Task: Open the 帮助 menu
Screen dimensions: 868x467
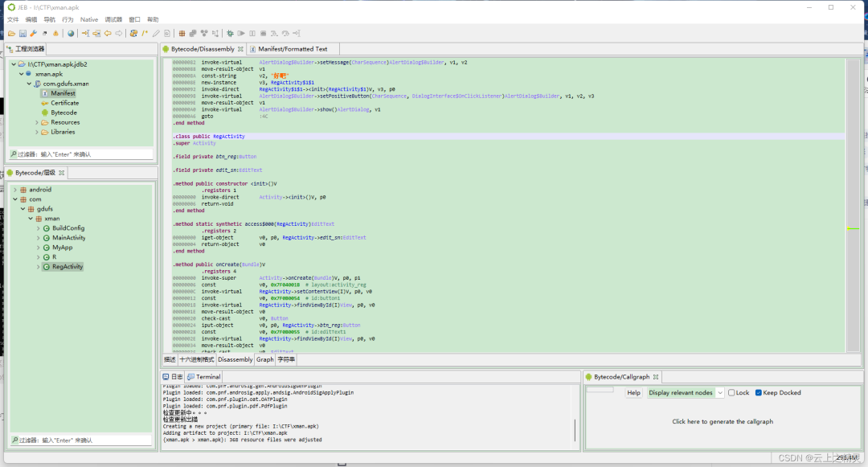Action: click(x=153, y=19)
